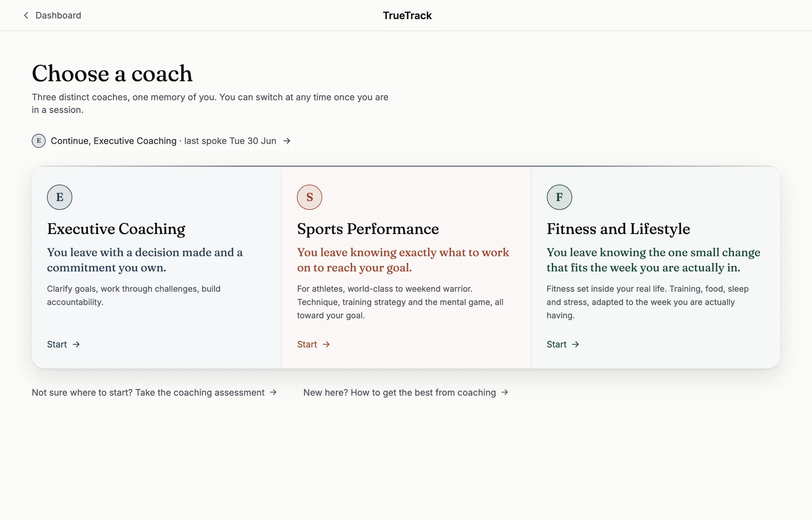The width and height of the screenshot is (812, 520).
Task: Click arrow after last spoke Tue 30 Jun
Action: pyautogui.click(x=287, y=141)
